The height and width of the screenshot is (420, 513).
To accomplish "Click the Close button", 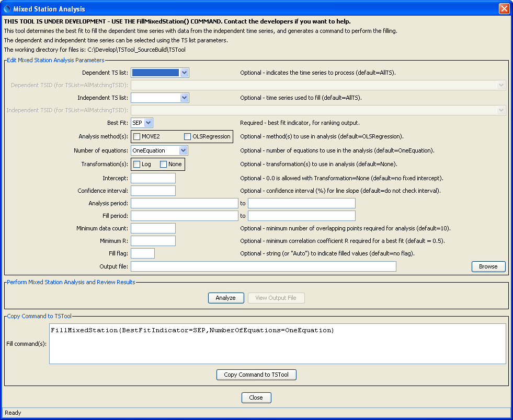I will [x=256, y=398].
